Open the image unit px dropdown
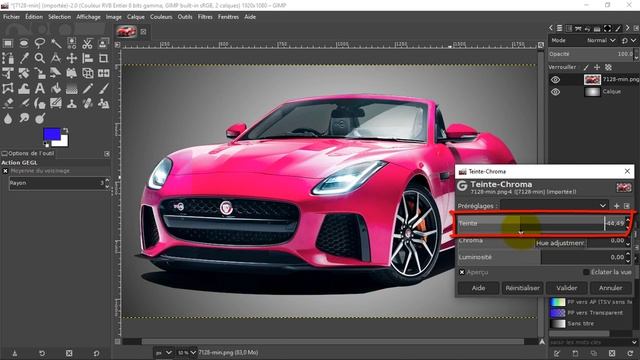 [x=164, y=353]
